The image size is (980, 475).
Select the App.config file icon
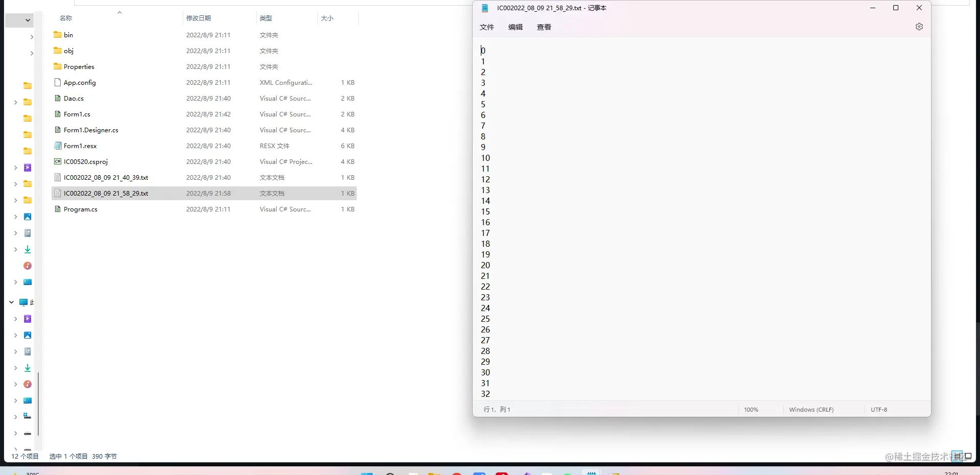(58, 82)
